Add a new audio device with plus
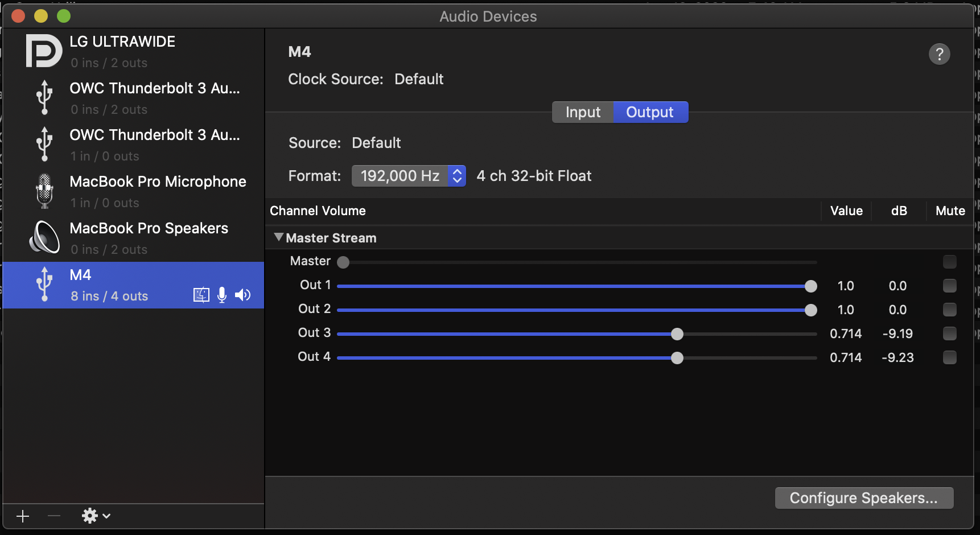This screenshot has height=535, width=980. pyautogui.click(x=23, y=516)
